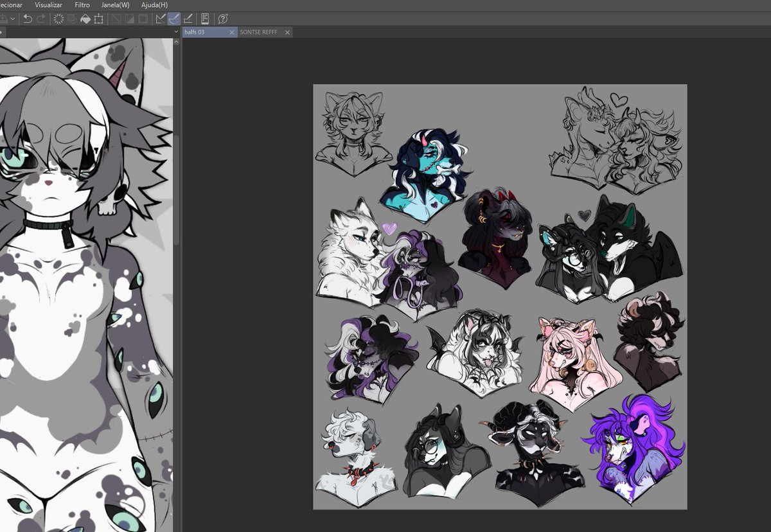
Task: Click the halfs 03 canvas artwork sheet
Action: (500, 297)
